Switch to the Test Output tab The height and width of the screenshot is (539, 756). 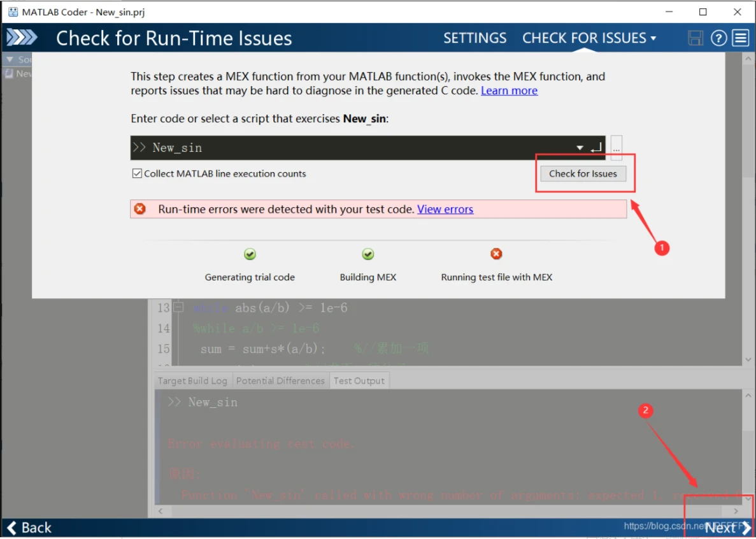359,380
